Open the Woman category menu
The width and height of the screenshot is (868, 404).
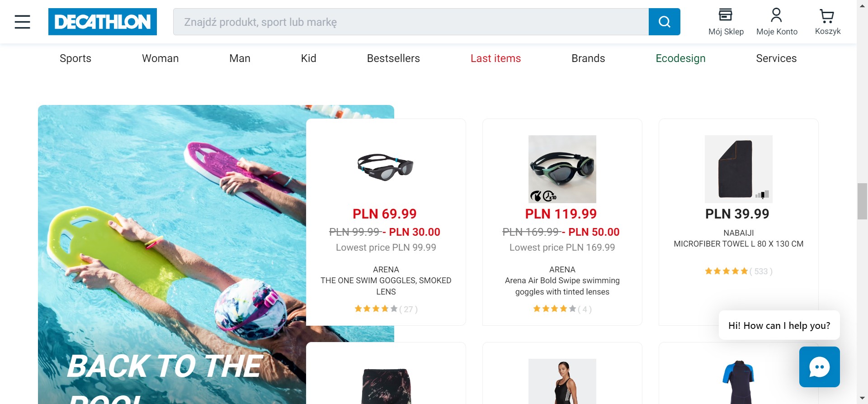point(160,58)
